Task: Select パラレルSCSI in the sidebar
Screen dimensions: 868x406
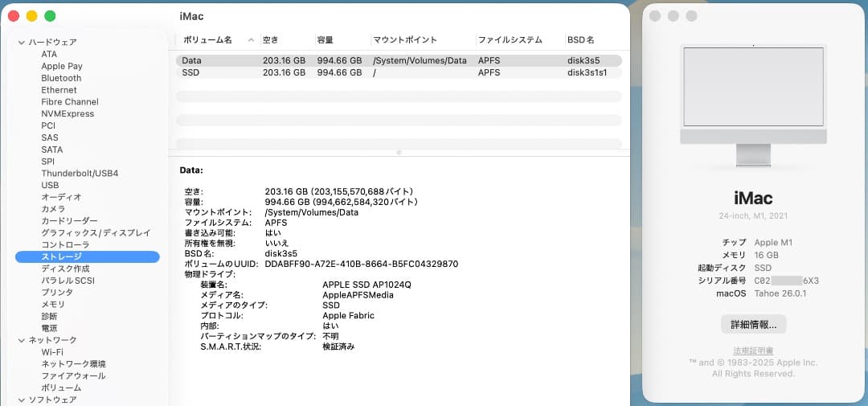Action: 68,281
